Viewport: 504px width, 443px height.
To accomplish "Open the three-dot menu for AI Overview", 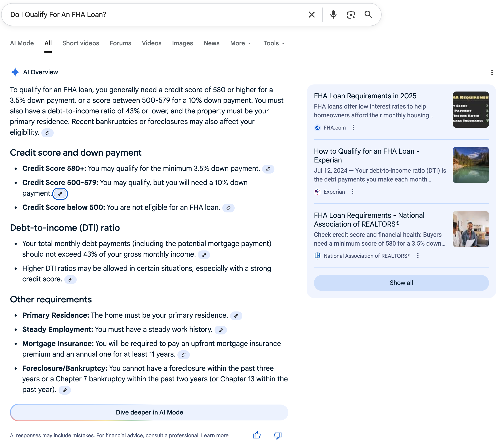I will (x=492, y=73).
